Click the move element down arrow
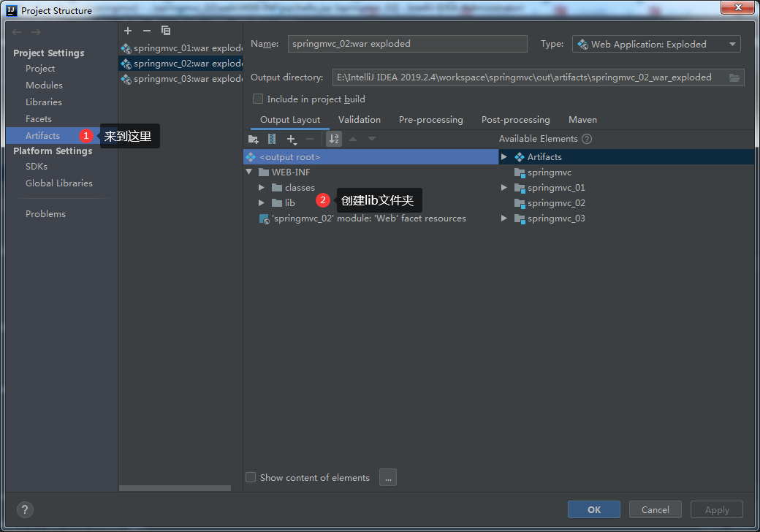 pos(372,139)
